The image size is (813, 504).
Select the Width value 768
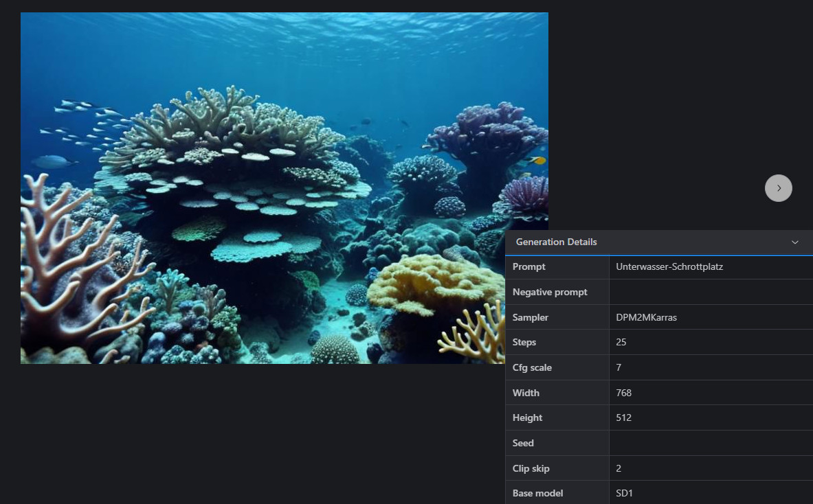pyautogui.click(x=624, y=393)
